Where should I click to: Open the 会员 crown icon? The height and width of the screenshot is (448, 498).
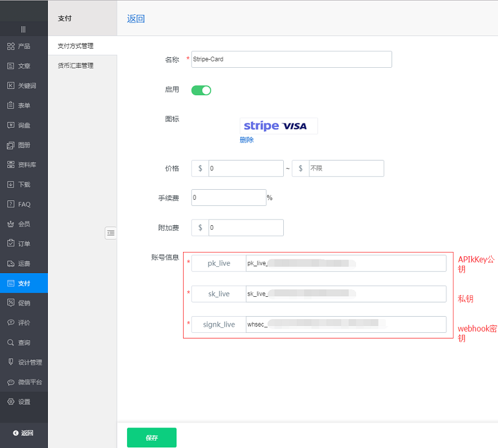pos(11,224)
